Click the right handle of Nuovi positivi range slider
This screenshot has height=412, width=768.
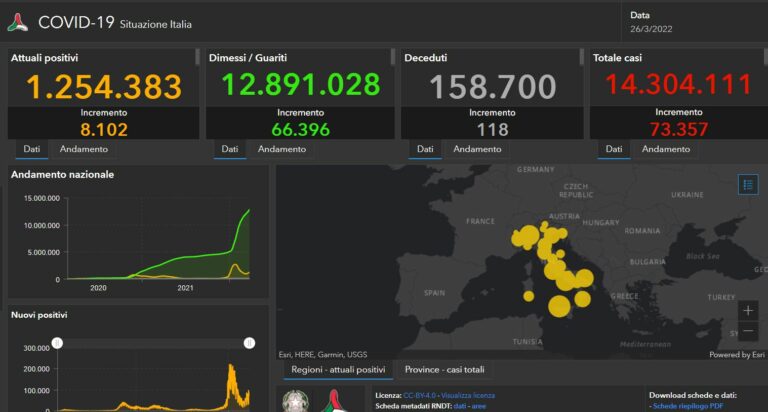(x=249, y=343)
